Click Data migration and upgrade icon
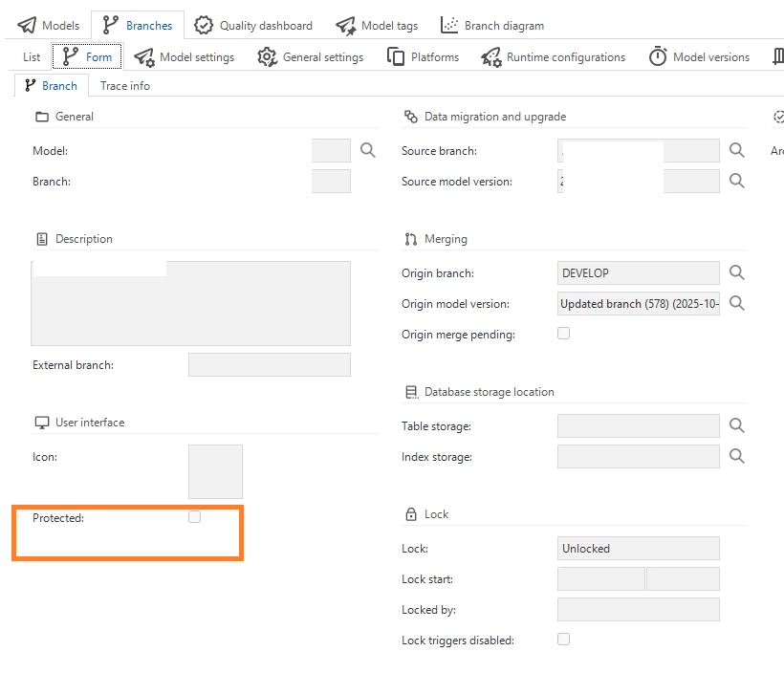The width and height of the screenshot is (784, 695). (x=411, y=117)
